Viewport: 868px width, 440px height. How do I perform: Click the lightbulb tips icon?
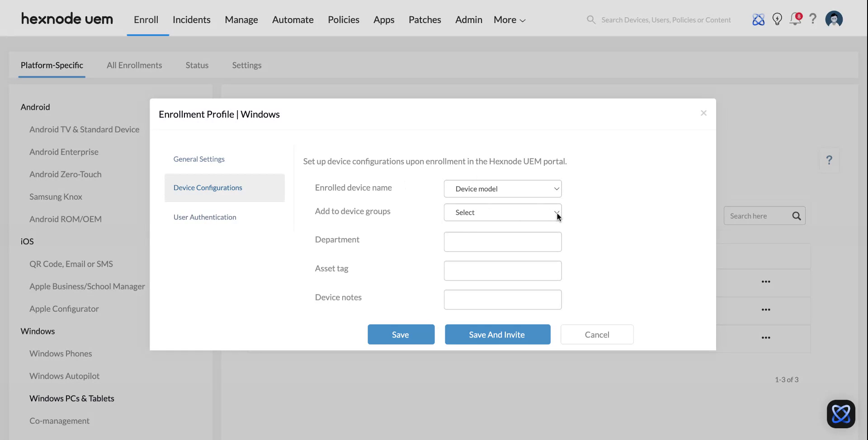click(x=777, y=19)
